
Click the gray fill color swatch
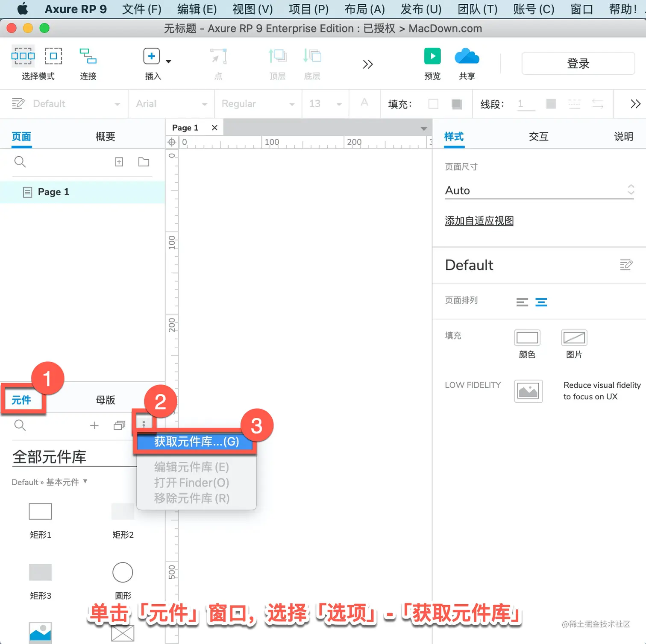pyautogui.click(x=457, y=104)
